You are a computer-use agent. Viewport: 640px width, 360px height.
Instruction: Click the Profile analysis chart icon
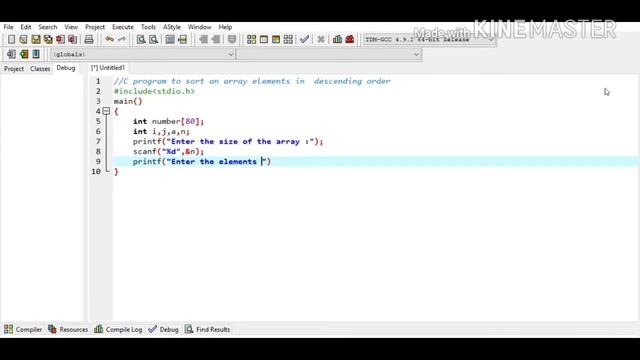pos(337,39)
